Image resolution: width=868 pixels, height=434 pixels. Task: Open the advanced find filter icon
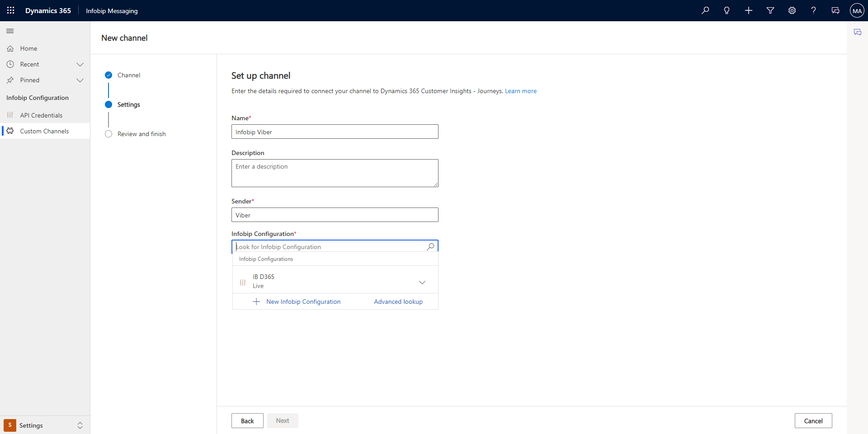click(770, 10)
